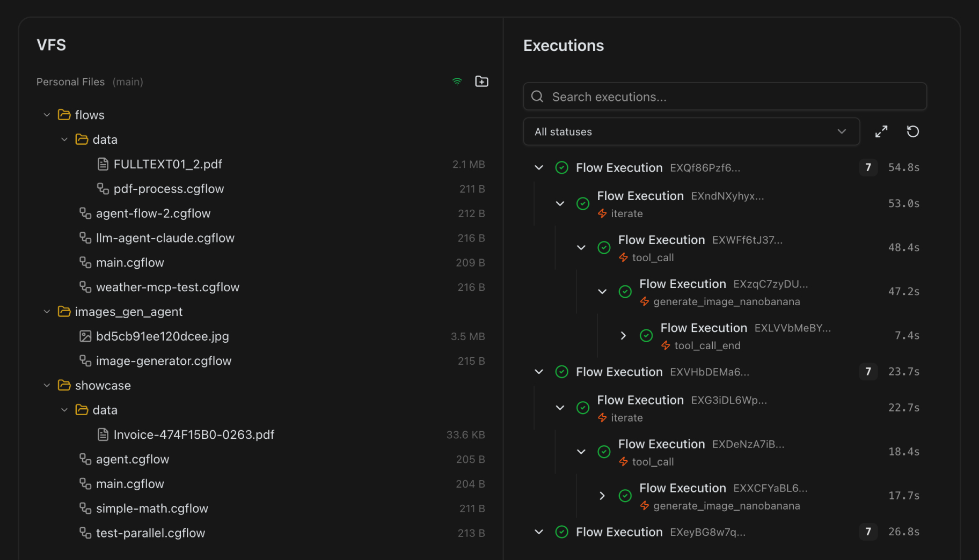Viewport: 979px width, 560px height.
Task: Click the 17.7s duration value
Action: pyautogui.click(x=904, y=496)
